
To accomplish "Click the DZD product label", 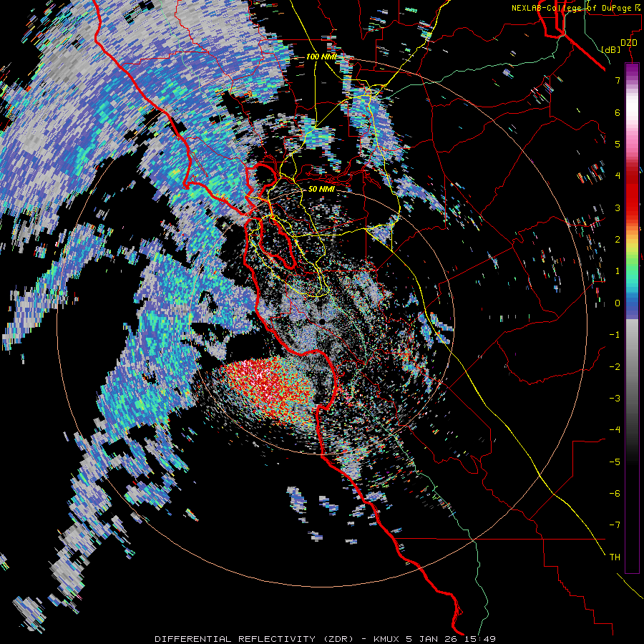I will [628, 43].
